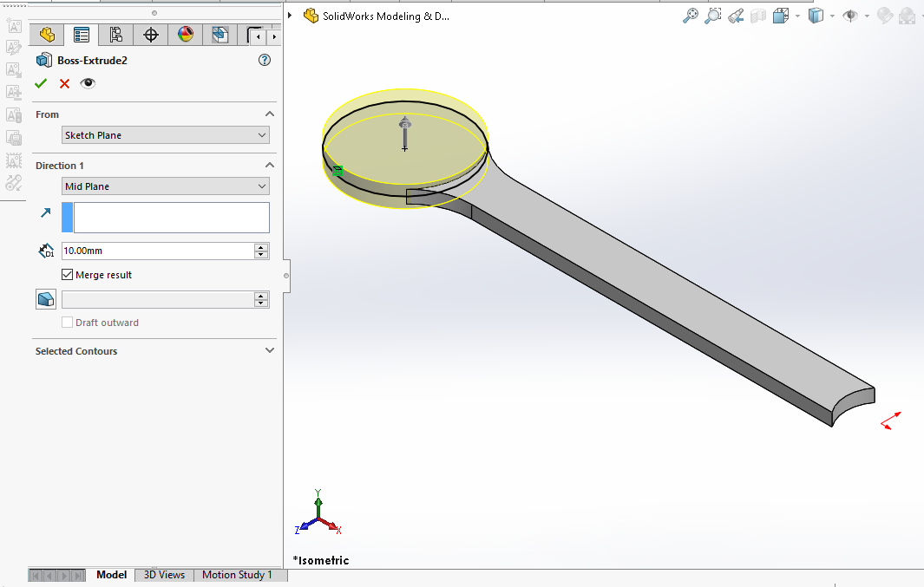Expand the Selected Contours section
The image size is (924, 587).
(269, 351)
